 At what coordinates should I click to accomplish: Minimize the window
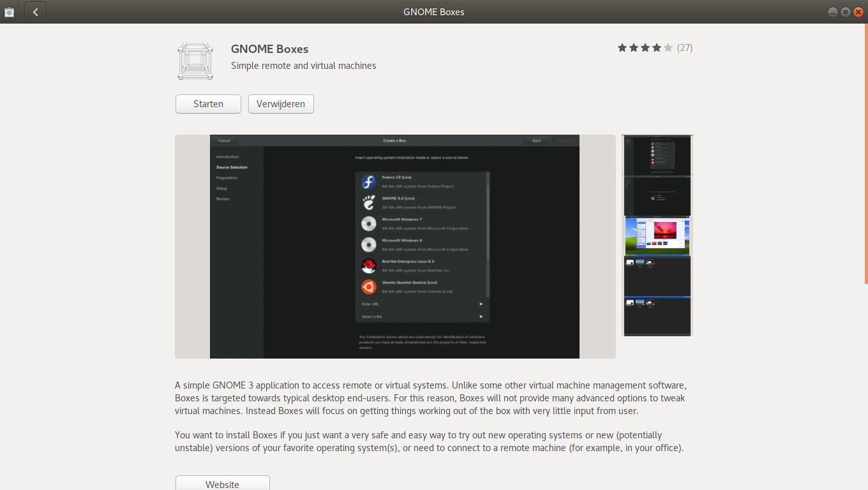pos(833,11)
